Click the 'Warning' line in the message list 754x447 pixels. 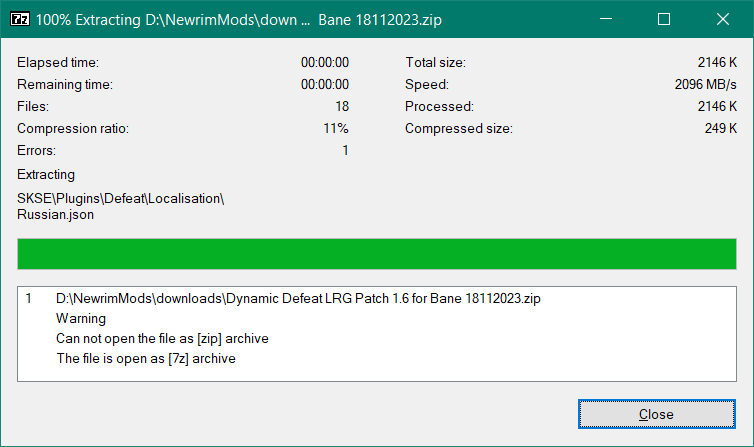(81, 319)
